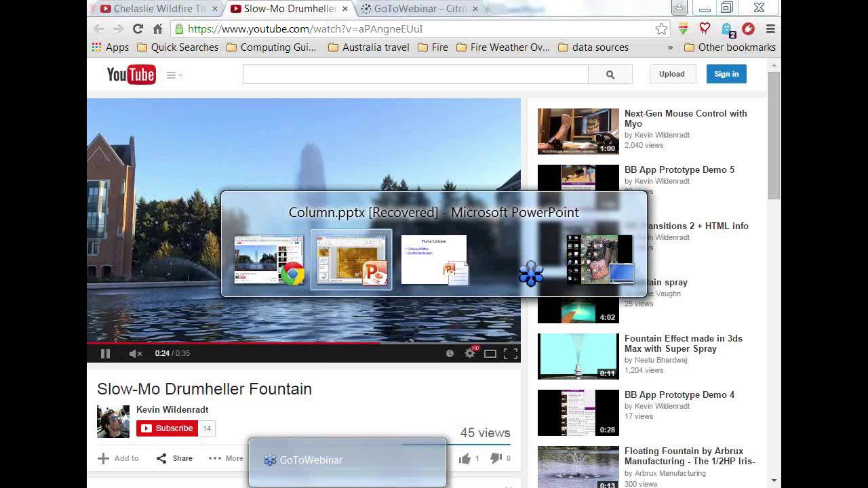868x488 pixels.
Task: Open Fountain Effect made in 3ds Max video
Action: click(684, 344)
